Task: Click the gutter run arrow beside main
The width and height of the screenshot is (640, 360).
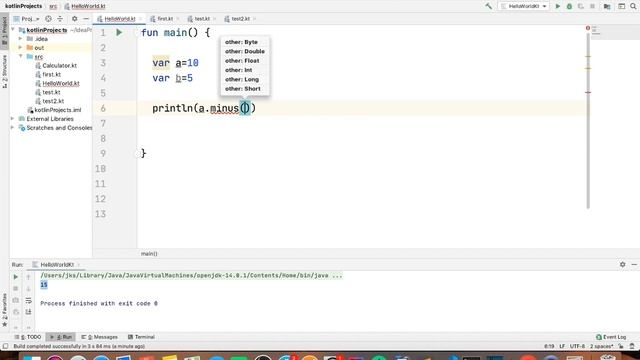Action: click(x=119, y=32)
